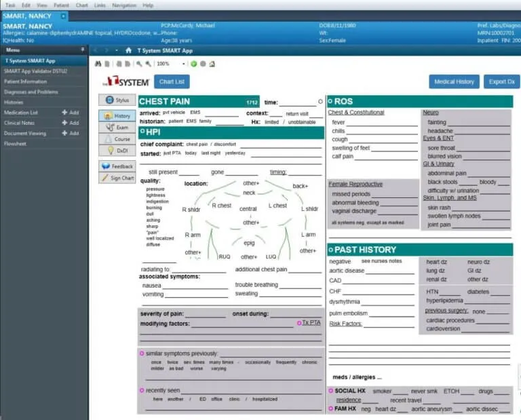The height and width of the screenshot is (420, 521).
Task: Click Female Reproductive heading link
Action: pyautogui.click(x=355, y=184)
